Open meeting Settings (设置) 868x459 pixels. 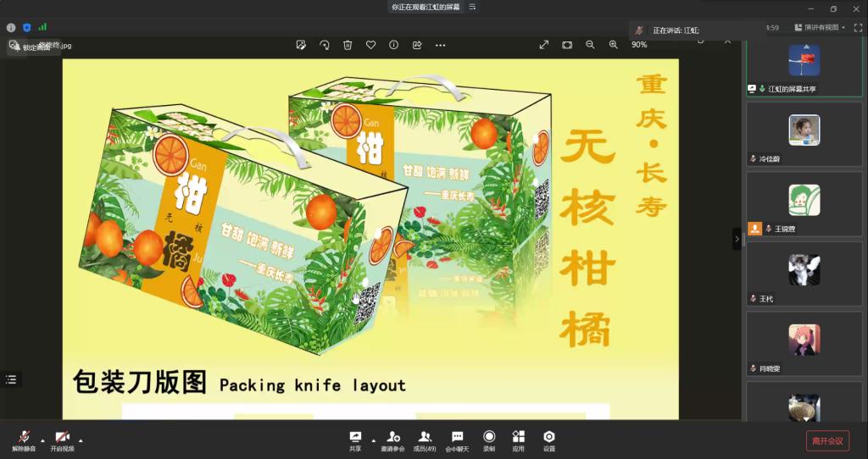click(x=549, y=439)
